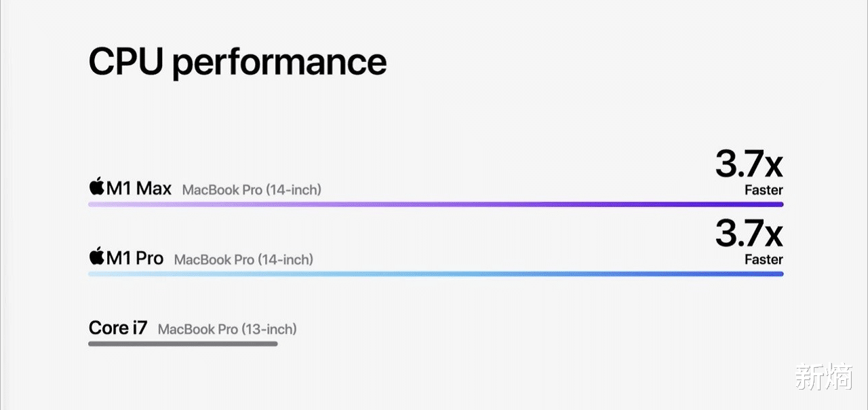This screenshot has width=868, height=410.
Task: Click the purple M1 Max performance bar
Action: 435,204
